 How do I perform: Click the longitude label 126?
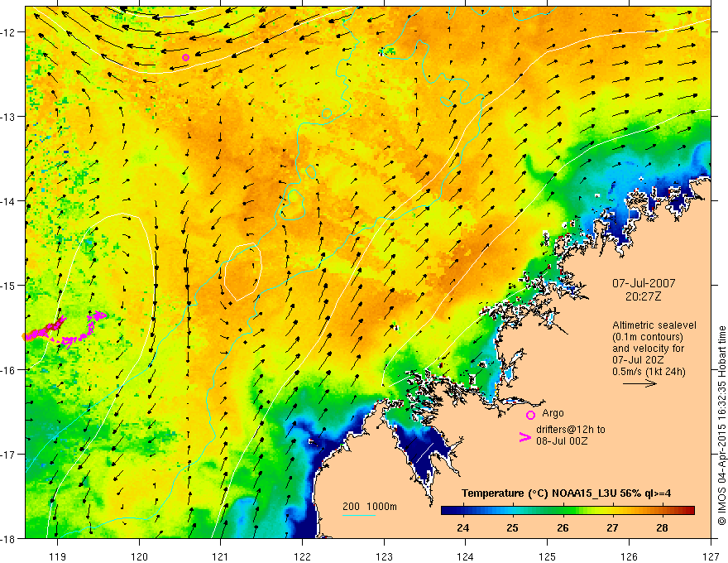[629, 556]
